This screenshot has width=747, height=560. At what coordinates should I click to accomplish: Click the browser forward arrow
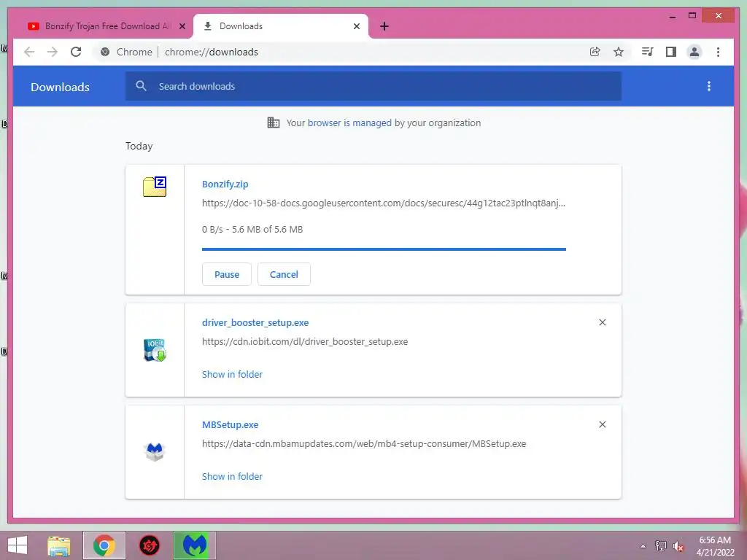pos(53,52)
